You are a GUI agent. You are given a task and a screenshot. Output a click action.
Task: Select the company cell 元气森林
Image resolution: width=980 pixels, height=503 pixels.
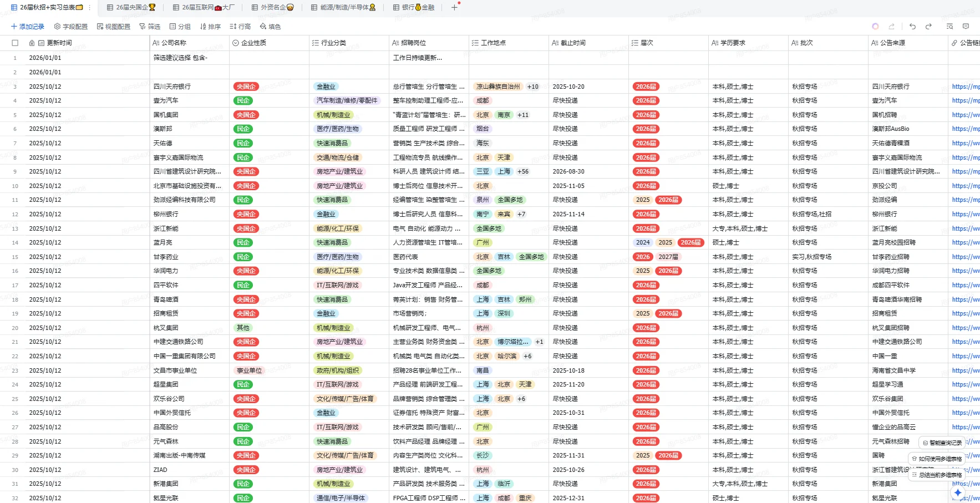189,441
